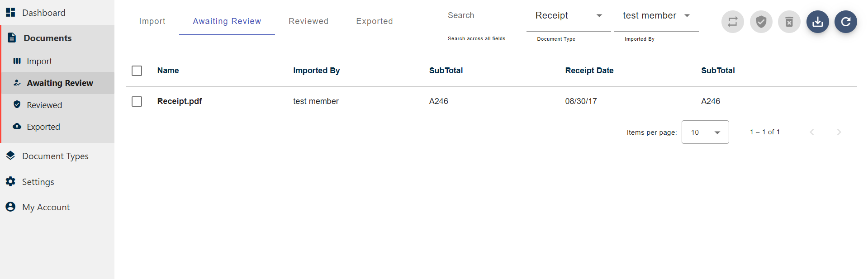Click the reprocess arrows icon button
The height and width of the screenshot is (279, 868).
[732, 22]
